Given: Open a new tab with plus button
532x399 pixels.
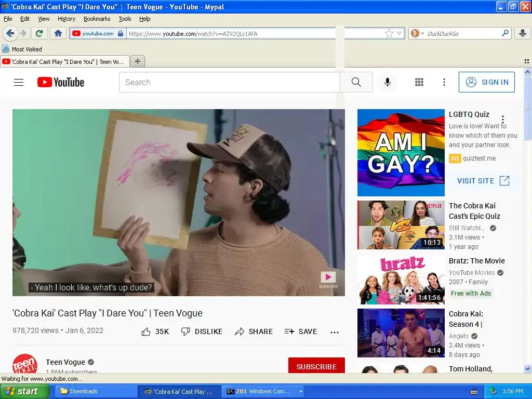Looking at the screenshot, I should click(137, 61).
